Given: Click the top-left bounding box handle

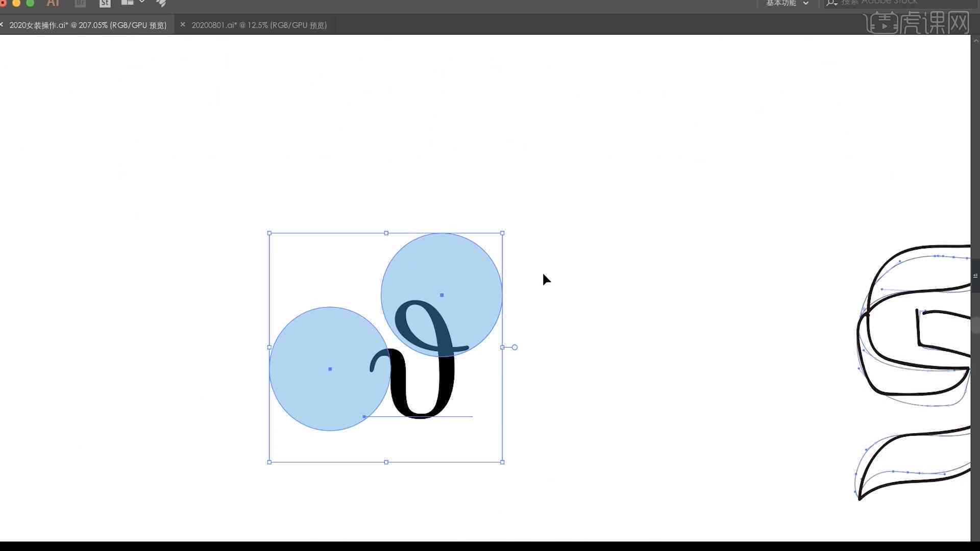Looking at the screenshot, I should (x=269, y=233).
